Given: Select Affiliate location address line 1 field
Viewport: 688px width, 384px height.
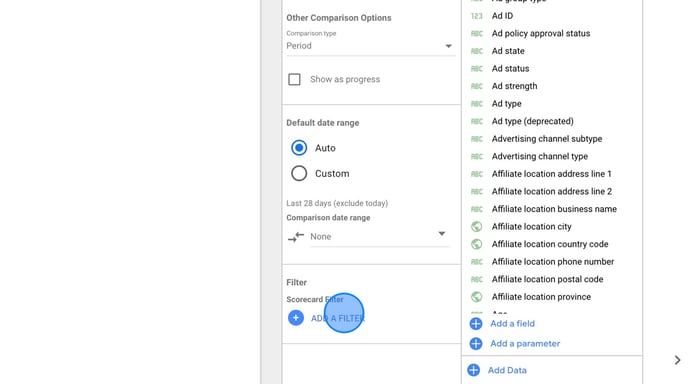Looking at the screenshot, I should [x=552, y=174].
